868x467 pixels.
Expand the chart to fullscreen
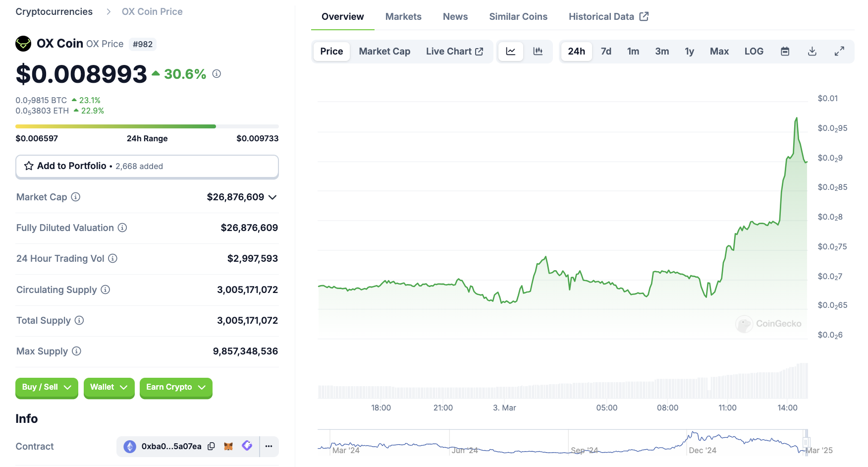(x=839, y=52)
